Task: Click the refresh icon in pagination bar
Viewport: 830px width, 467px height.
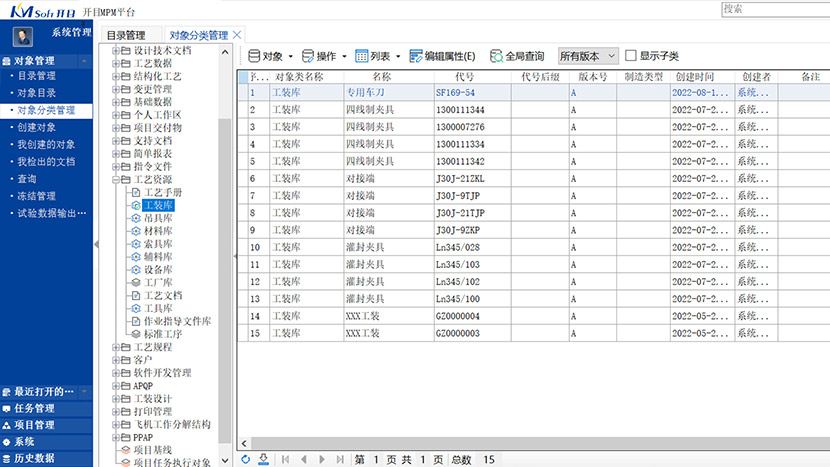Action: pyautogui.click(x=246, y=459)
